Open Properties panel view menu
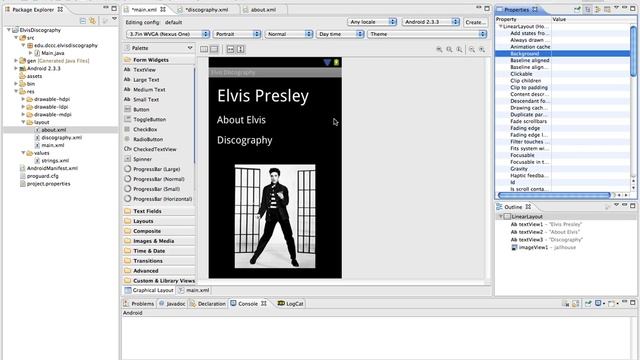The height and width of the screenshot is (360, 640). [616, 8]
